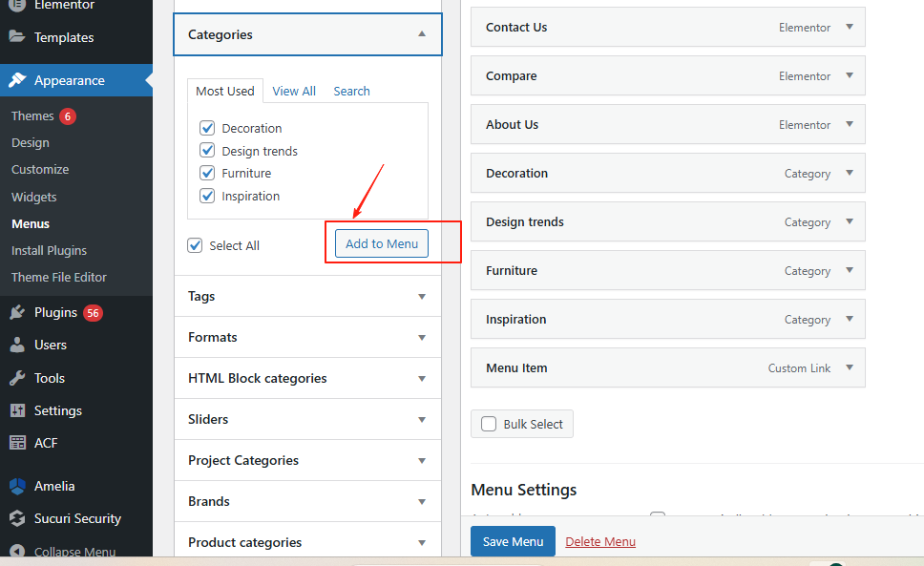Expand the Product categories panel
Viewport: 924px width, 566px height.
[x=422, y=542]
